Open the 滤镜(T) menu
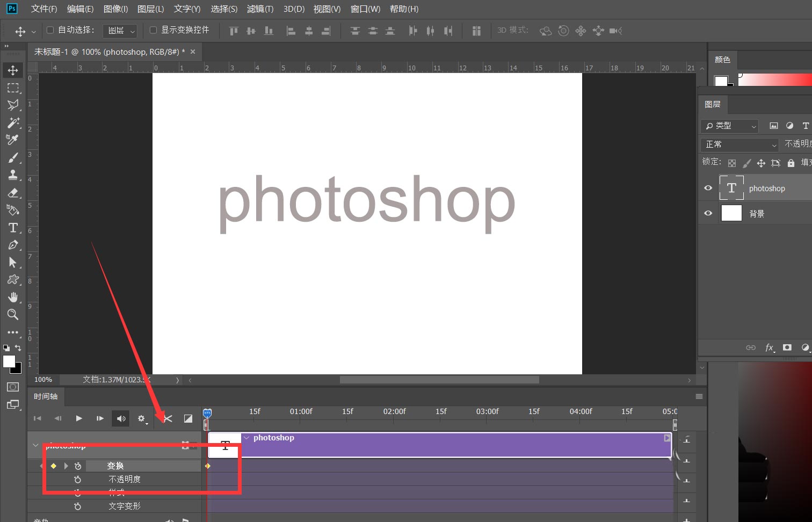Screen dimensions: 812x522 260,9
